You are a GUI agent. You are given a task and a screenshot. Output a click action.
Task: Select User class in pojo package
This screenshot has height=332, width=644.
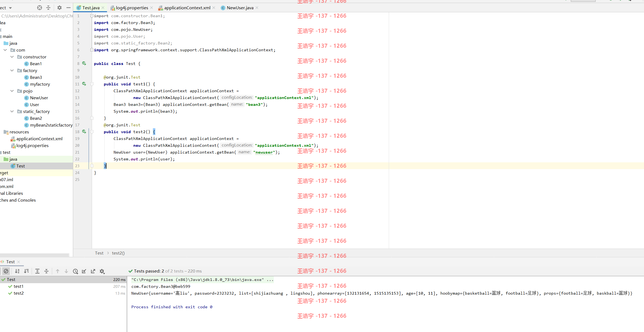point(32,104)
